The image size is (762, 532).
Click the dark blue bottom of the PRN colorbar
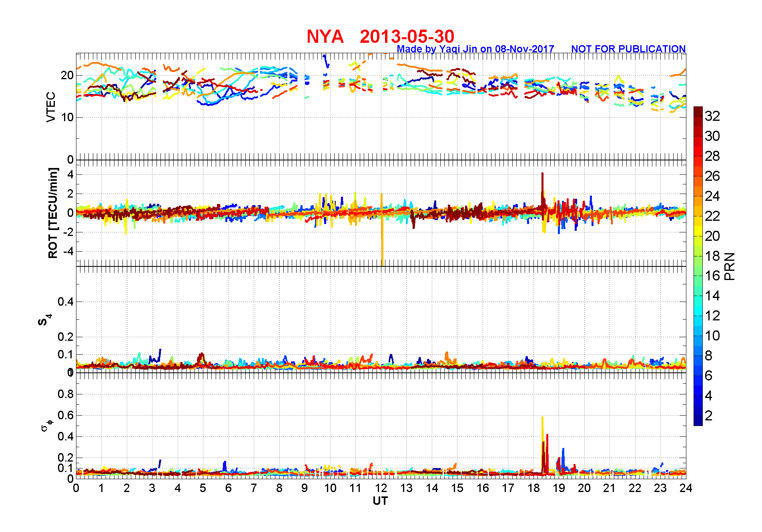[x=698, y=421]
